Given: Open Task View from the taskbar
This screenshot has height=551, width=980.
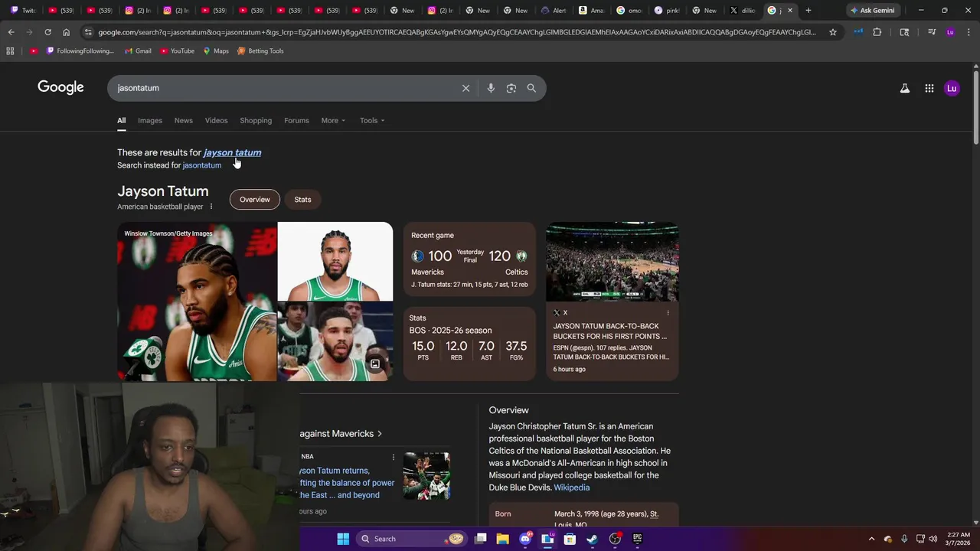Looking at the screenshot, I should 480,539.
